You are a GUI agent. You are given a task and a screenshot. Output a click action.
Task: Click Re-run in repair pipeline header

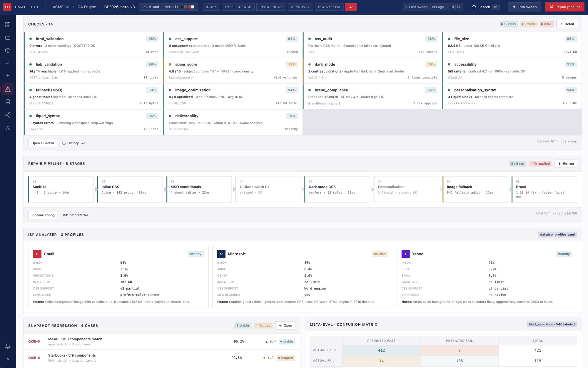[x=566, y=164]
